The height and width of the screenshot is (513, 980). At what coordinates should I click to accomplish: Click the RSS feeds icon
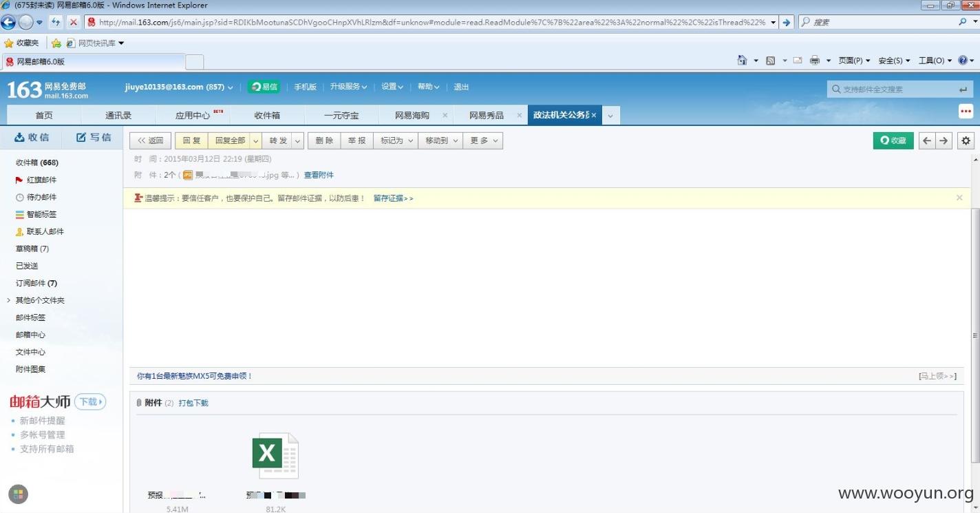click(770, 61)
